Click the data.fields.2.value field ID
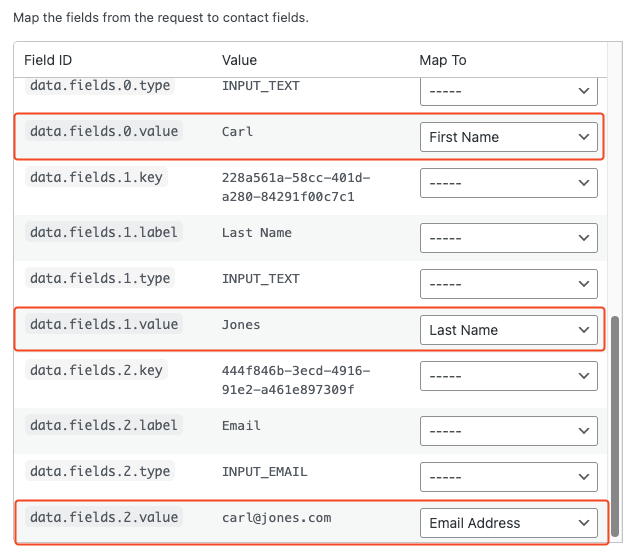632x553 pixels. pyautogui.click(x=103, y=517)
